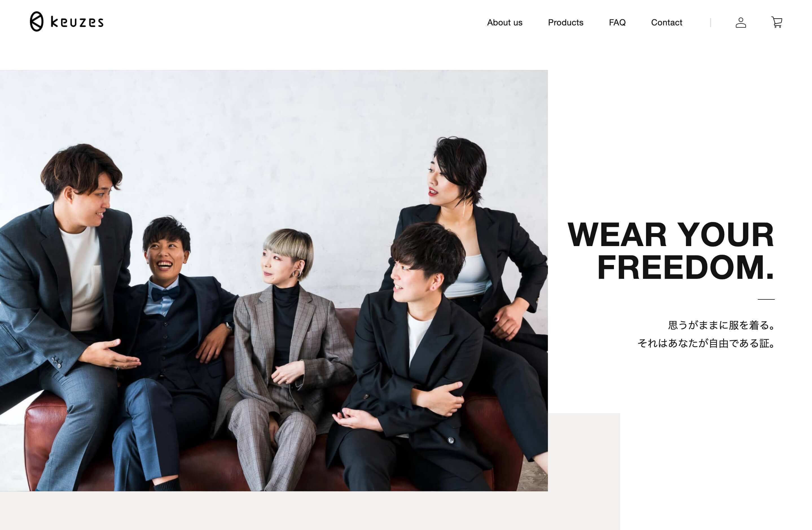This screenshot has width=812, height=530.
Task: Click the vertical separator beside Contact
Action: tap(711, 23)
